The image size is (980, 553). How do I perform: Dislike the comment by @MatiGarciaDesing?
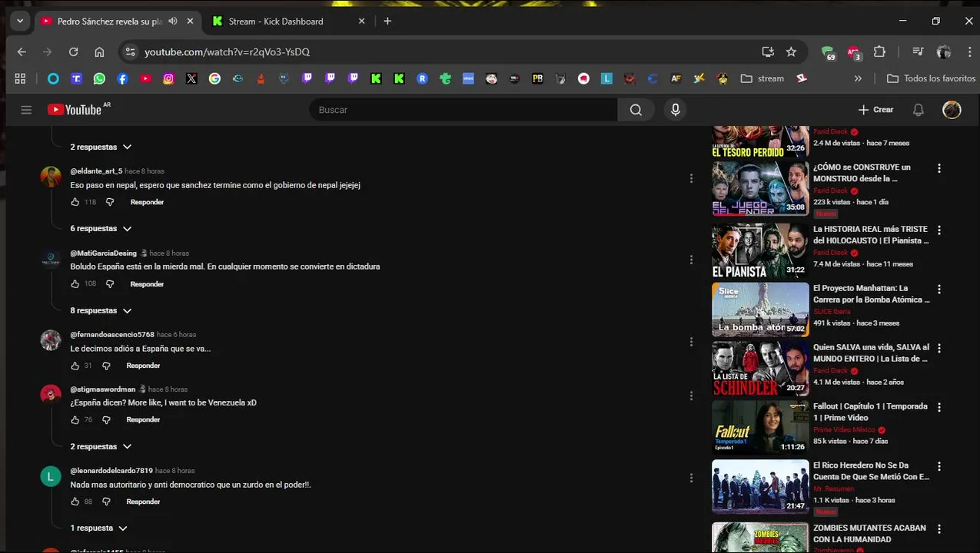click(110, 284)
